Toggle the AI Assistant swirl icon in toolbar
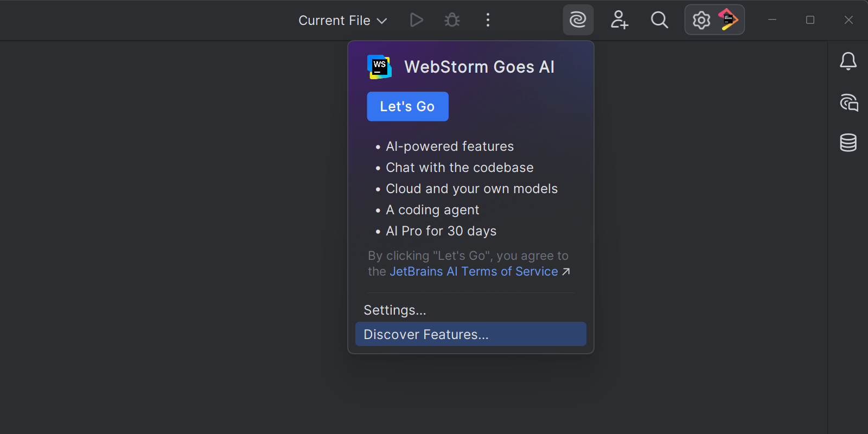 (x=578, y=20)
